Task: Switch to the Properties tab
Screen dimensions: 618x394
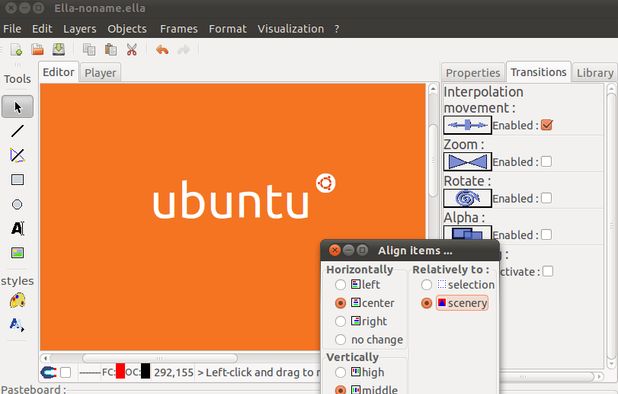Action: (x=473, y=72)
